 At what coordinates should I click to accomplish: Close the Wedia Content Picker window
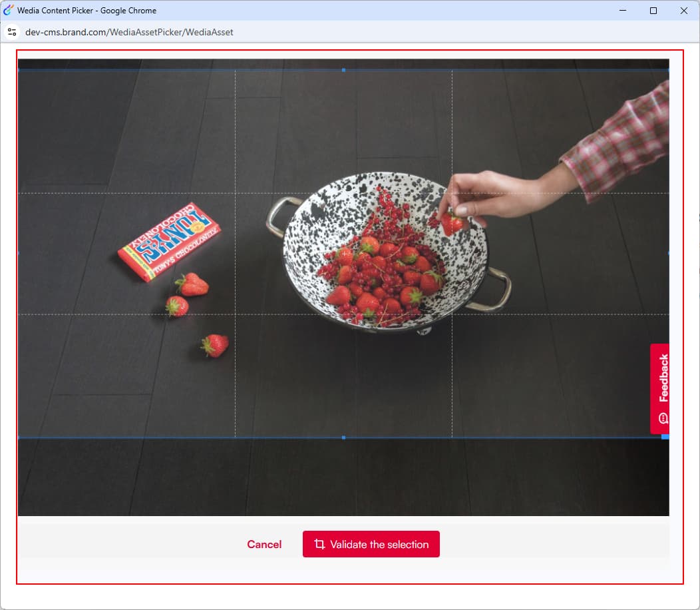click(x=683, y=10)
